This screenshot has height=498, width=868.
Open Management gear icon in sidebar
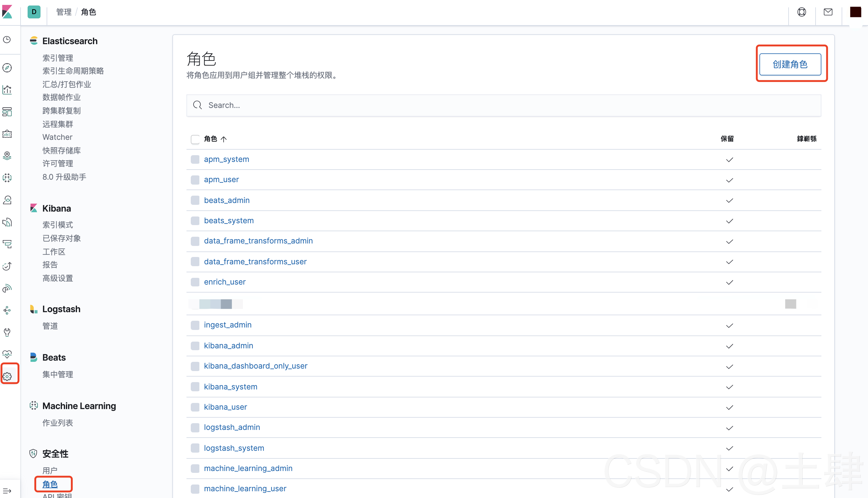(7, 377)
